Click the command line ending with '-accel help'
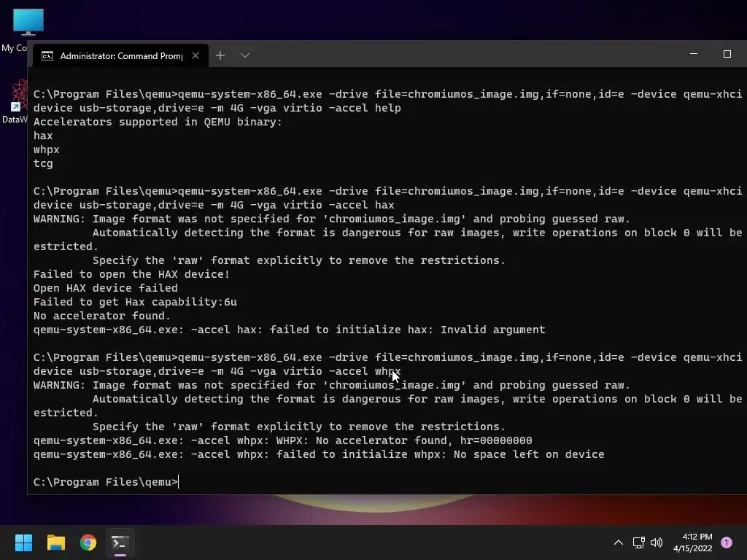The height and width of the screenshot is (560, 747). click(x=387, y=101)
